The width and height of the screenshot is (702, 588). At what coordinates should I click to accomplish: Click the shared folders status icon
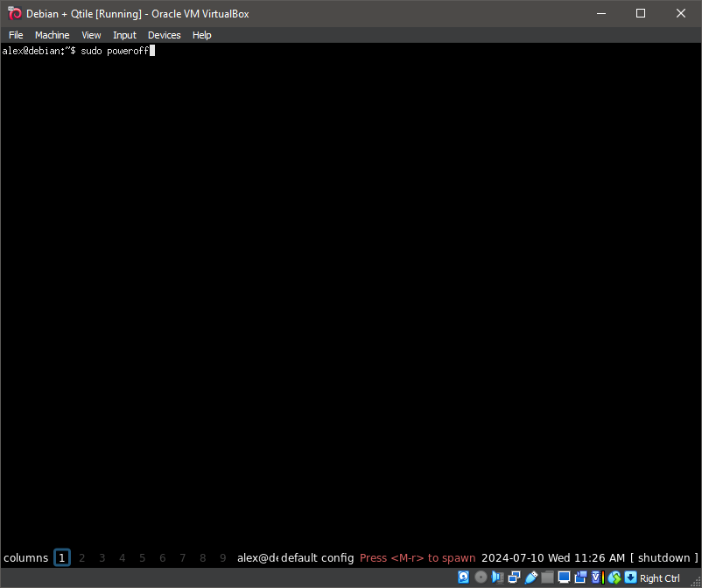pos(547,577)
